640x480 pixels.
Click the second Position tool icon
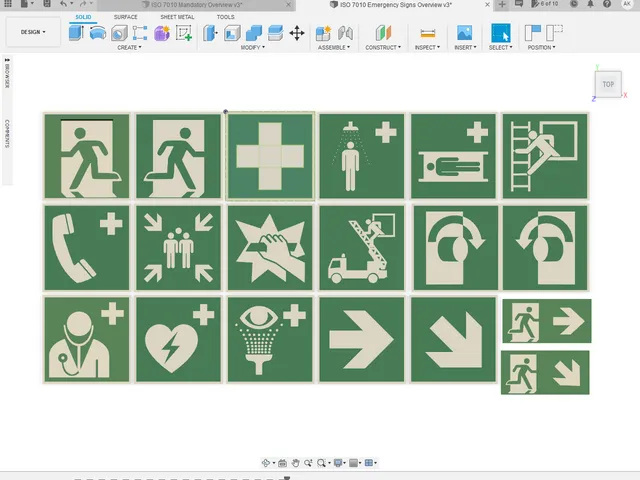pyautogui.click(x=554, y=33)
